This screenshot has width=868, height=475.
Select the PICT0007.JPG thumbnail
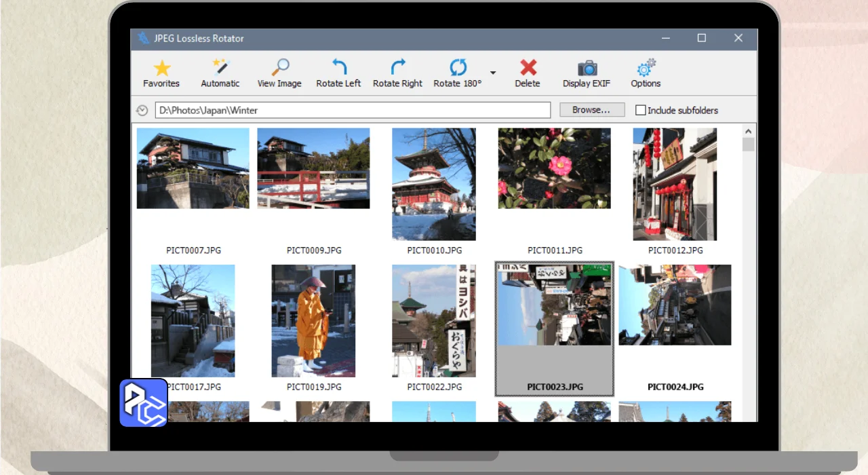(193, 168)
